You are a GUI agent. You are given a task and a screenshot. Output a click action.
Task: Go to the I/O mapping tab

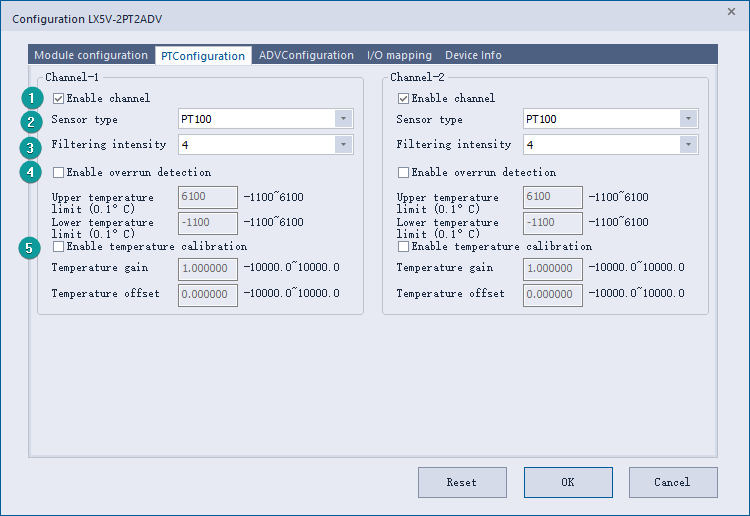click(399, 55)
